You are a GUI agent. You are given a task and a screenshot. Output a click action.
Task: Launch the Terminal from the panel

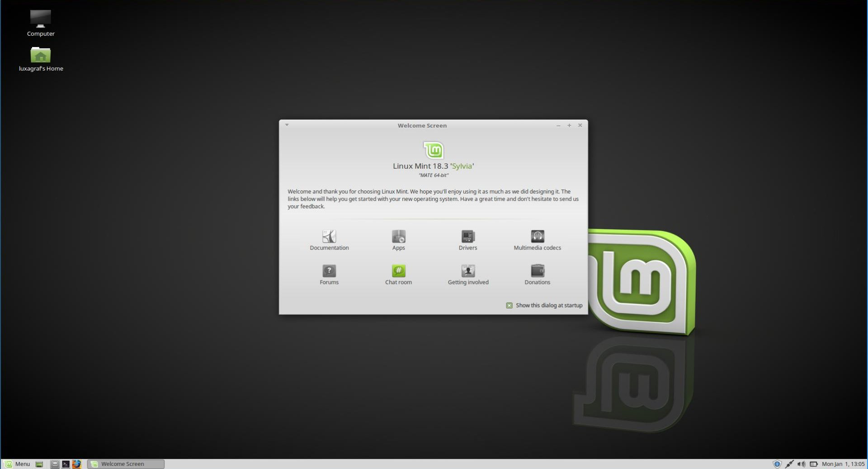pyautogui.click(x=66, y=464)
